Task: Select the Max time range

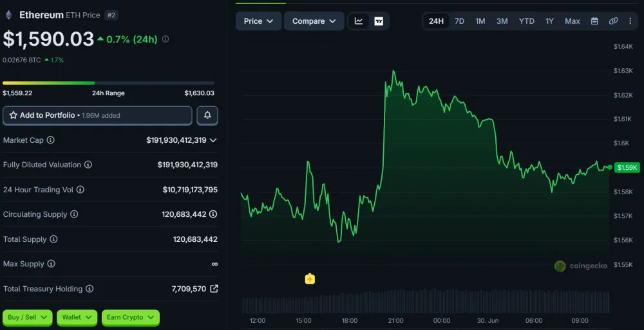Action: point(573,21)
